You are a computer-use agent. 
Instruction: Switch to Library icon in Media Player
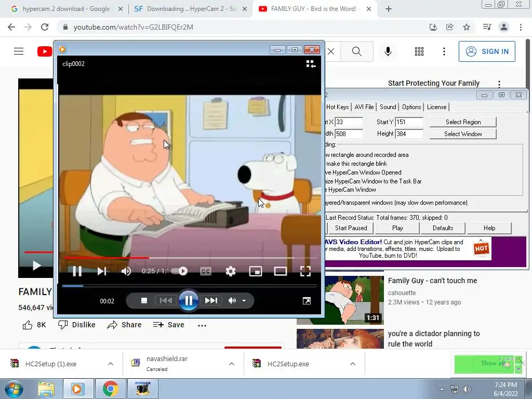pyautogui.click(x=311, y=64)
